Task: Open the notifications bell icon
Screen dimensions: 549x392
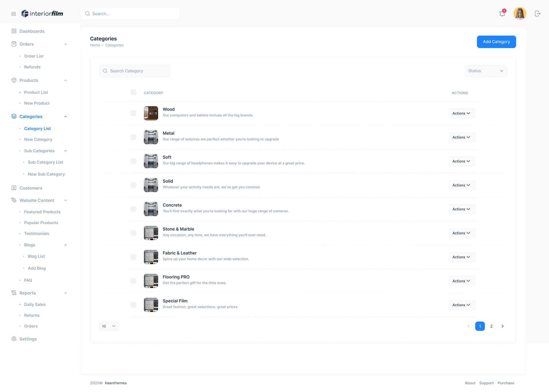Action: [502, 13]
